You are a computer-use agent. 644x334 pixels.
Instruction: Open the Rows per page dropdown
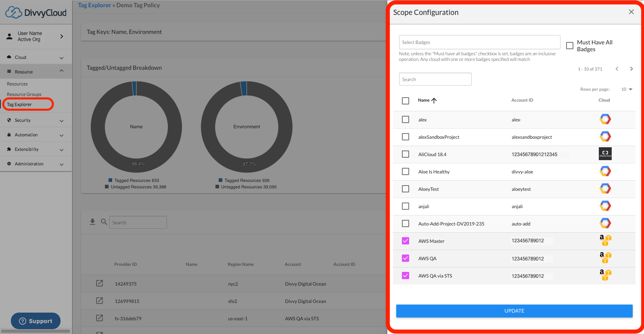point(627,89)
